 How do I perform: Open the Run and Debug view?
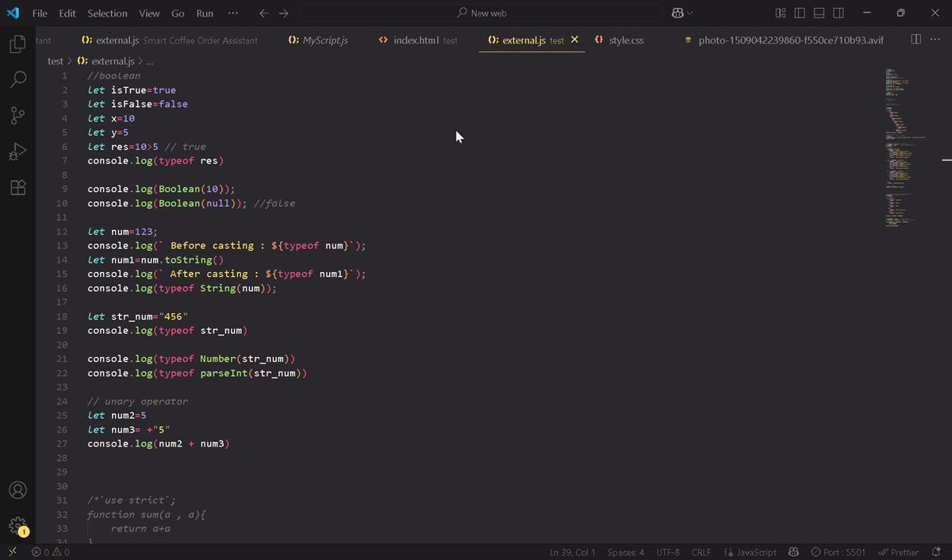coord(17,152)
